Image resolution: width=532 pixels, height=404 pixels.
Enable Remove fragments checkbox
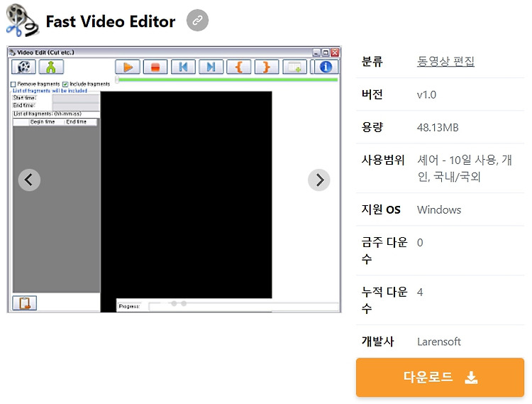[13, 84]
